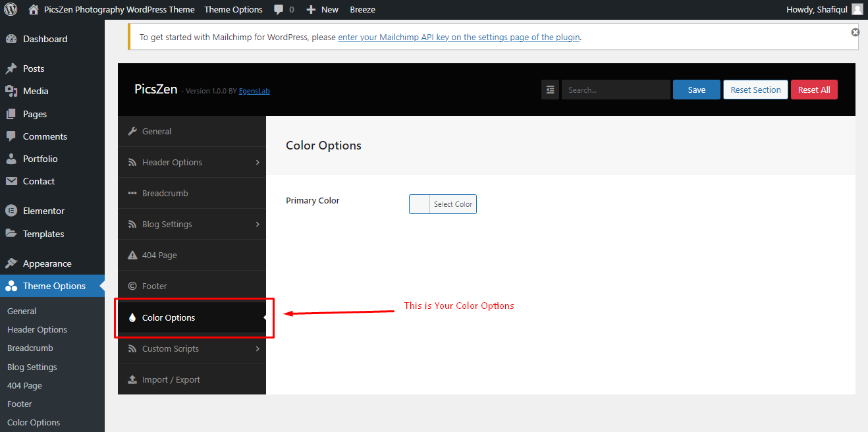Click the 404 Page warning triangle icon
Viewport: 868px width, 432px height.
[x=132, y=255]
